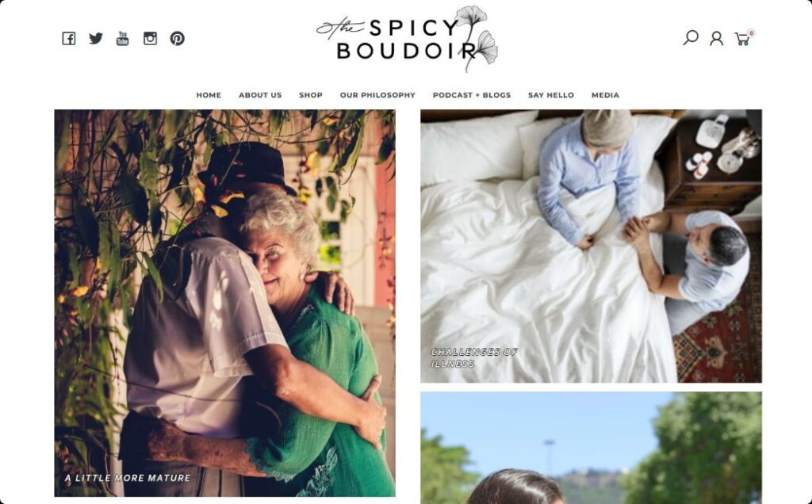Open the Shop menu item

[x=311, y=95]
